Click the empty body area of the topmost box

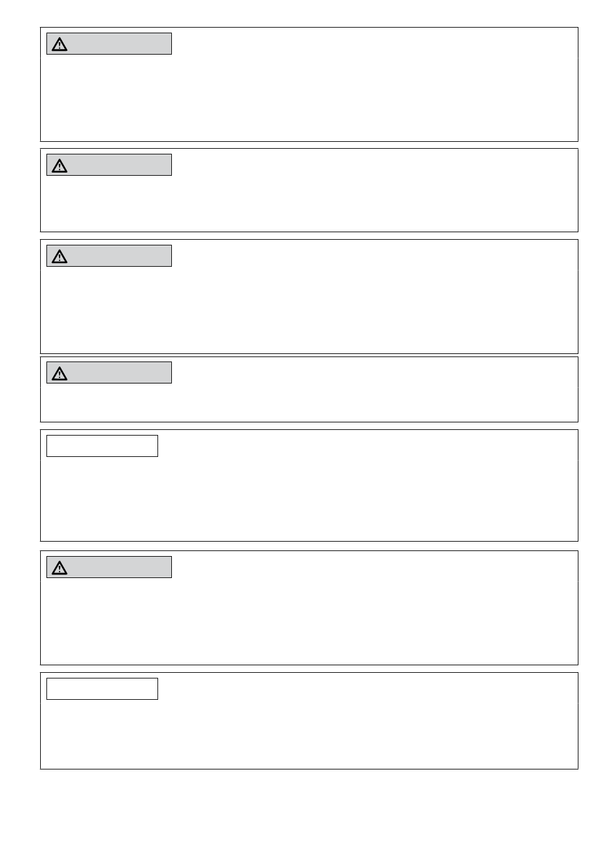pyautogui.click(x=309, y=97)
